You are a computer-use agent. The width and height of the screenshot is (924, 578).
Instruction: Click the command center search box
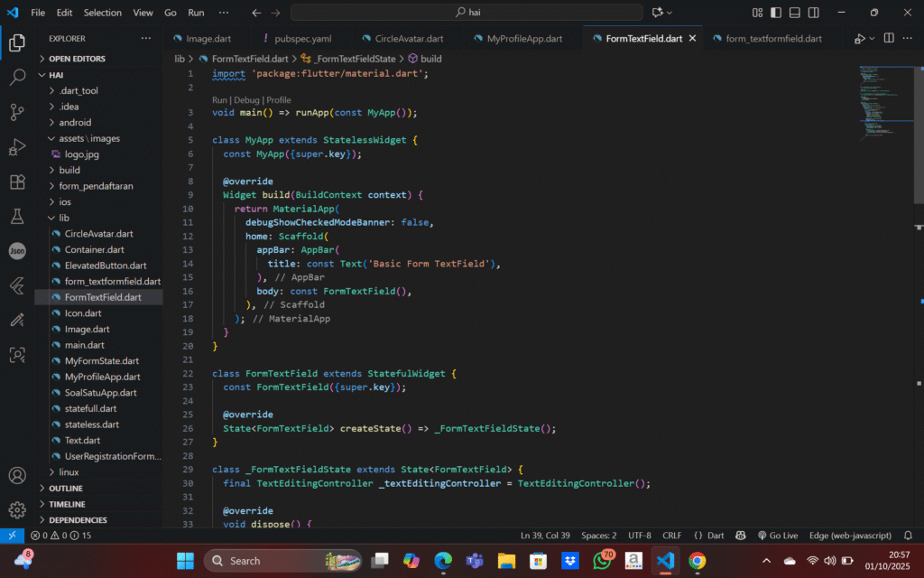[x=467, y=13]
